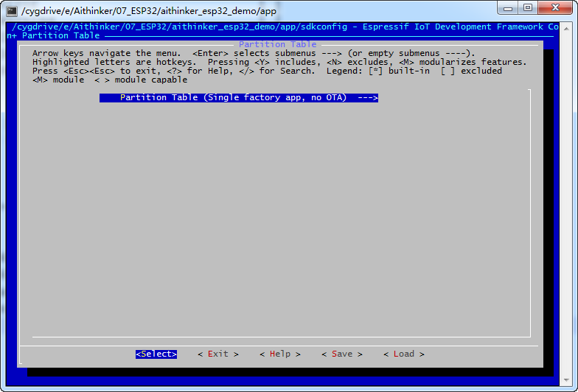The image size is (578, 392).
Task: Maximize the terminal window
Action: point(528,7)
